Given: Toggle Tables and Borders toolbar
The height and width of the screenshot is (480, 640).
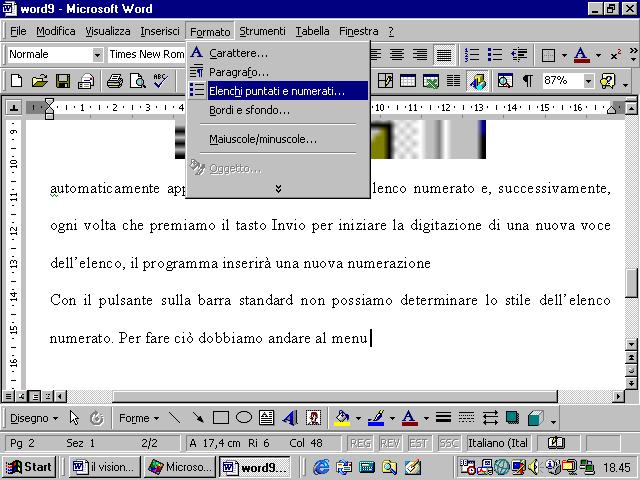Looking at the screenshot, I should (385, 81).
